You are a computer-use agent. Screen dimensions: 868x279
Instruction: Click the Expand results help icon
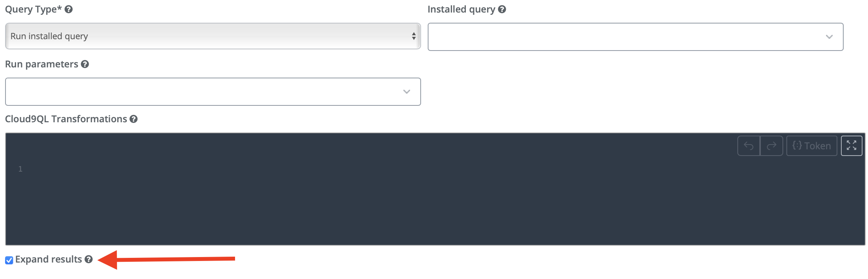click(x=89, y=259)
